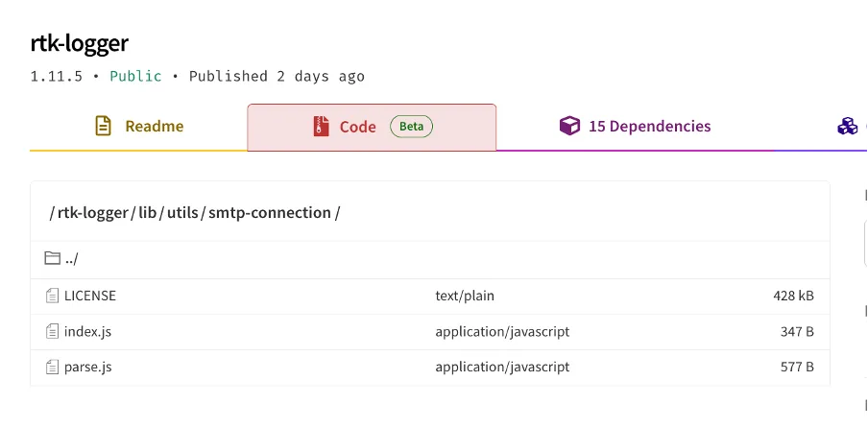Viewport: 868px width, 428px height.
Task: Open the utils folder in breadcrumb
Action: pyautogui.click(x=181, y=213)
